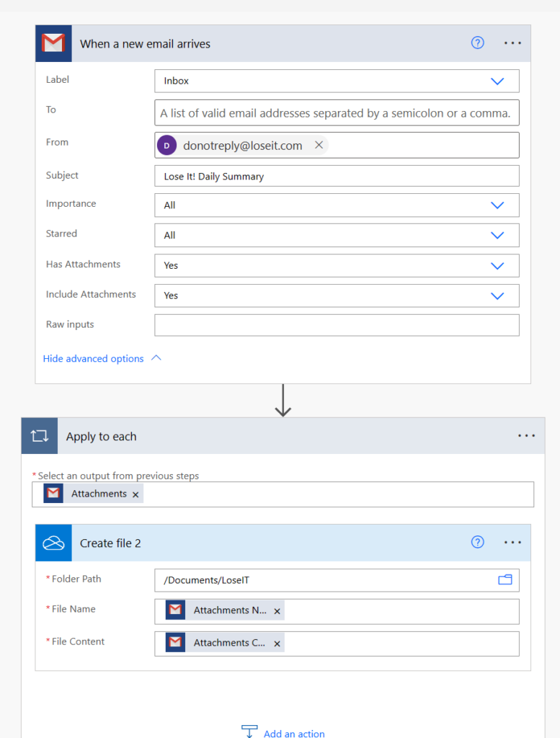
Task: Open help for the new email trigger
Action: [477, 43]
